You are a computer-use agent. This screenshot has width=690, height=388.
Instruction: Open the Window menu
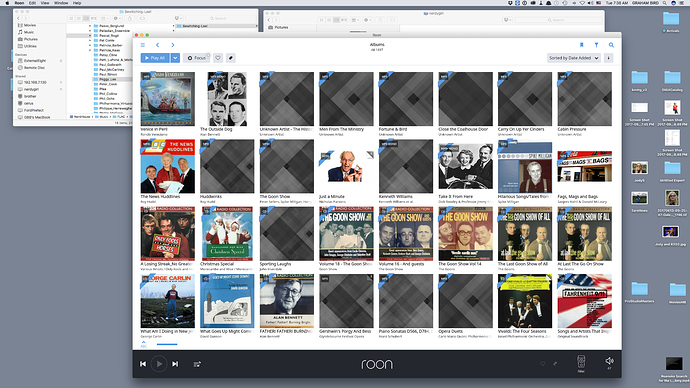(x=61, y=3)
